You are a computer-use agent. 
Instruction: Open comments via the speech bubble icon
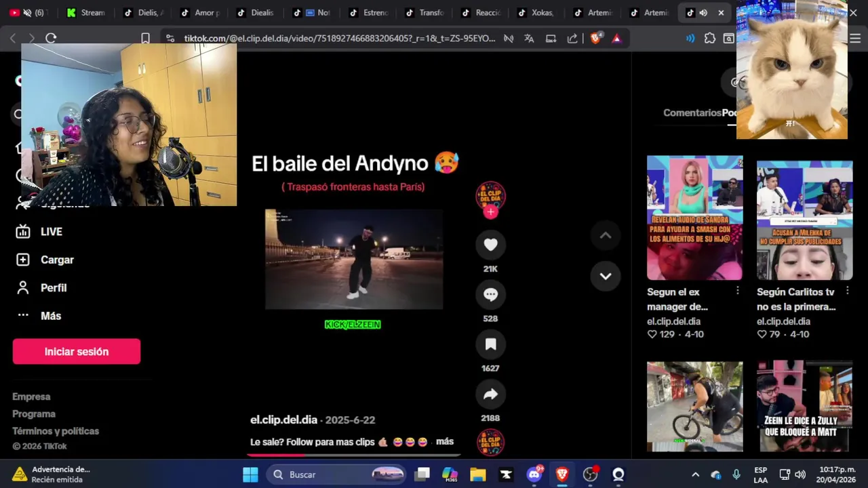490,295
